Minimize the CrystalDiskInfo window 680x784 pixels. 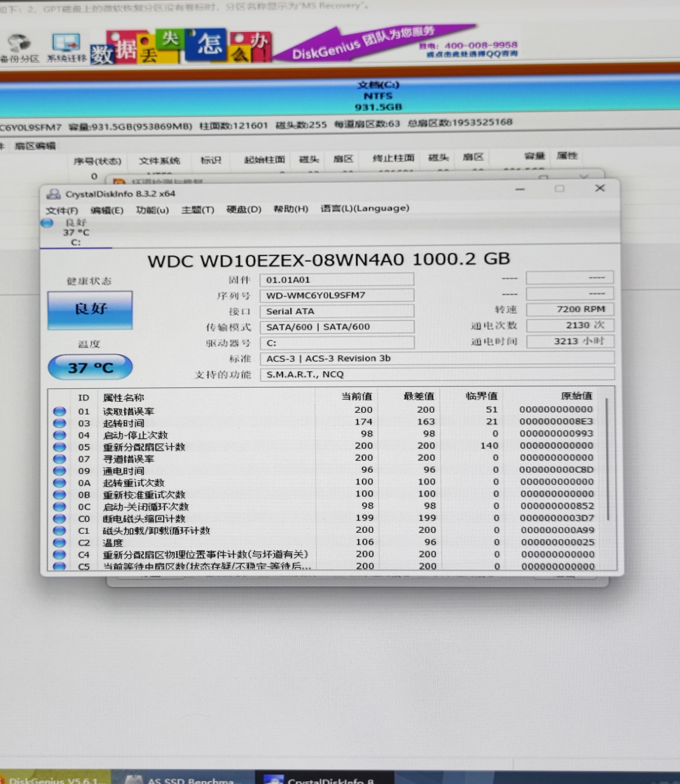[x=520, y=189]
